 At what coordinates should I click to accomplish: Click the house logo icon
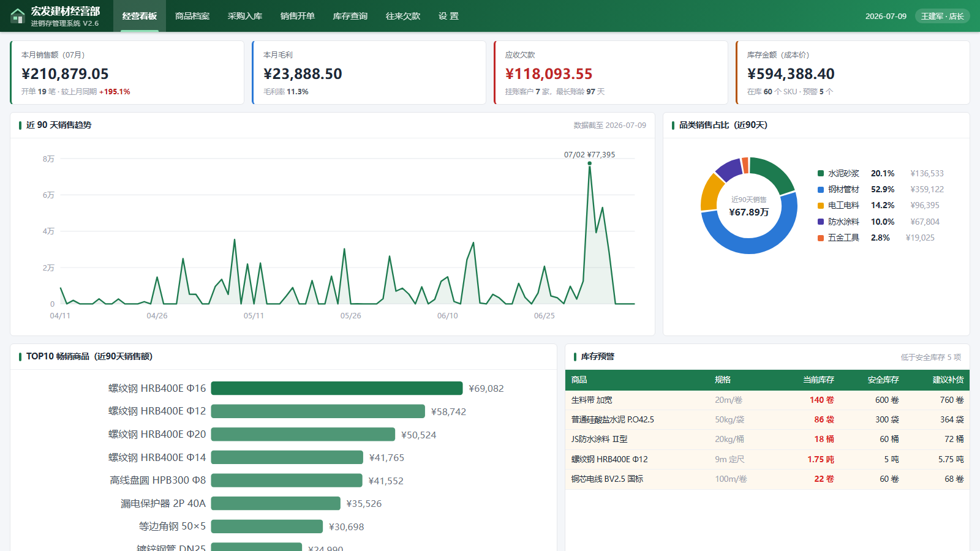click(18, 16)
